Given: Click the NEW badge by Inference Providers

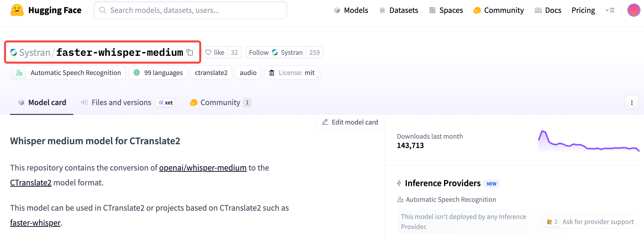Looking at the screenshot, I should pos(491,184).
